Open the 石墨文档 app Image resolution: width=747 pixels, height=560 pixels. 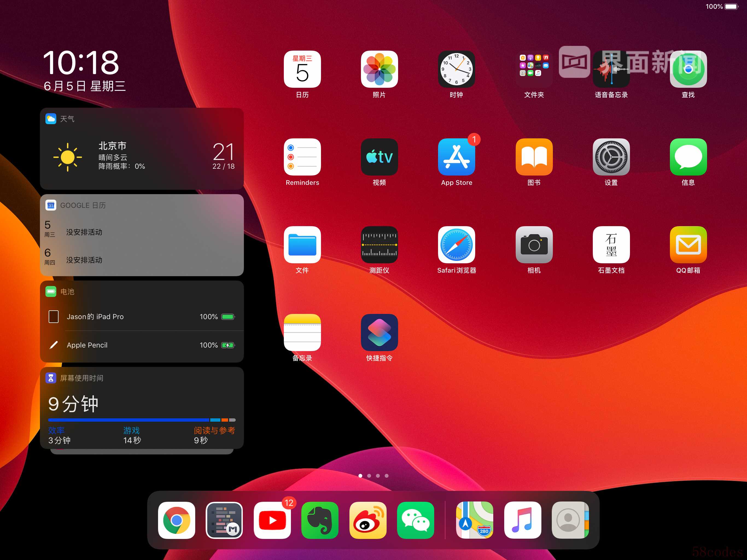pyautogui.click(x=611, y=245)
